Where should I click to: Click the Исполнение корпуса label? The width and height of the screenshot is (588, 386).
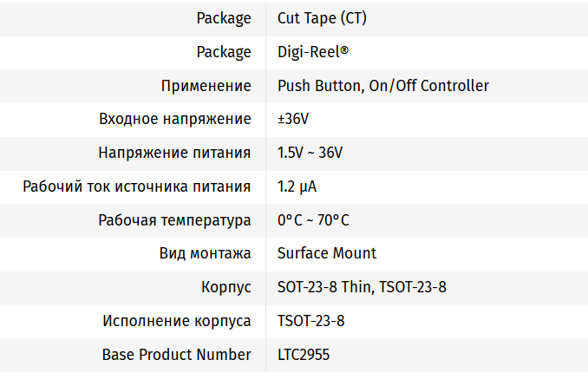pos(177,321)
